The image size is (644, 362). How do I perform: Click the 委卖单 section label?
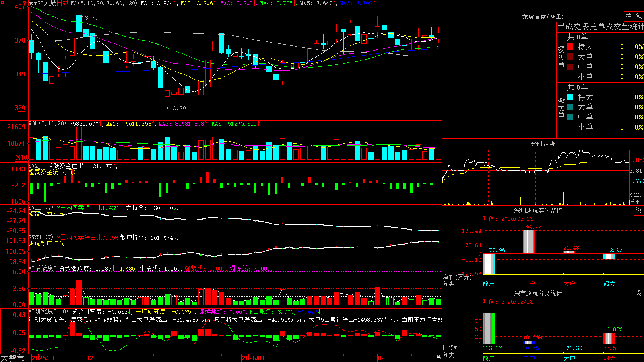(x=561, y=108)
